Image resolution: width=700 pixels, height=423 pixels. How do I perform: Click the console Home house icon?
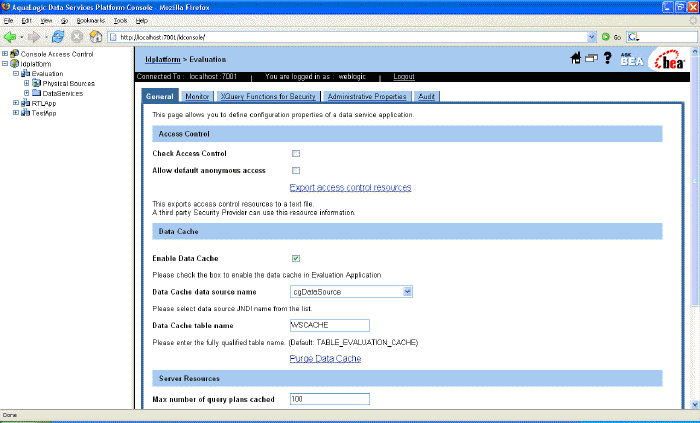576,58
